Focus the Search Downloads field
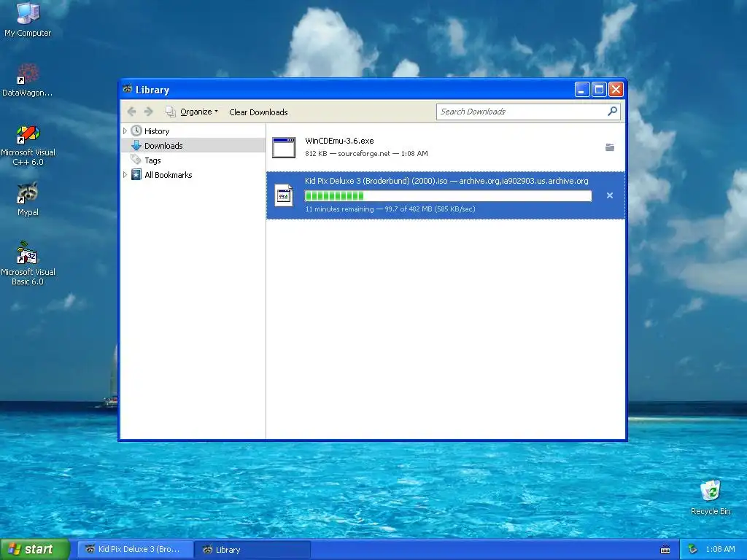The height and width of the screenshot is (560, 747). point(528,112)
